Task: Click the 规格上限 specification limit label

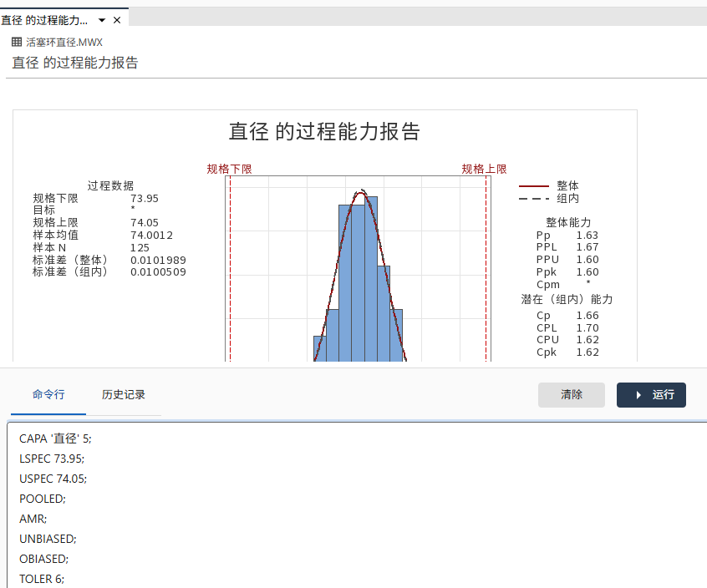Action: tap(484, 168)
